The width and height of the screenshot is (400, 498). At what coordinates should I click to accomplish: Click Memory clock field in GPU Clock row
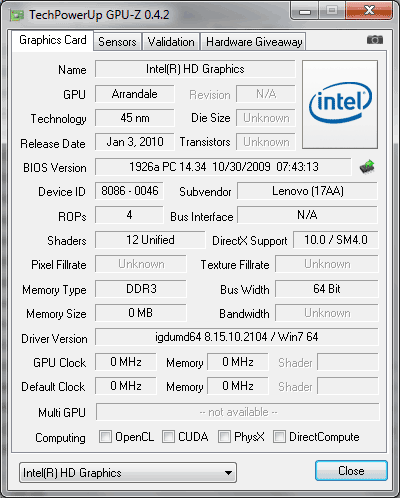pyautogui.click(x=238, y=362)
